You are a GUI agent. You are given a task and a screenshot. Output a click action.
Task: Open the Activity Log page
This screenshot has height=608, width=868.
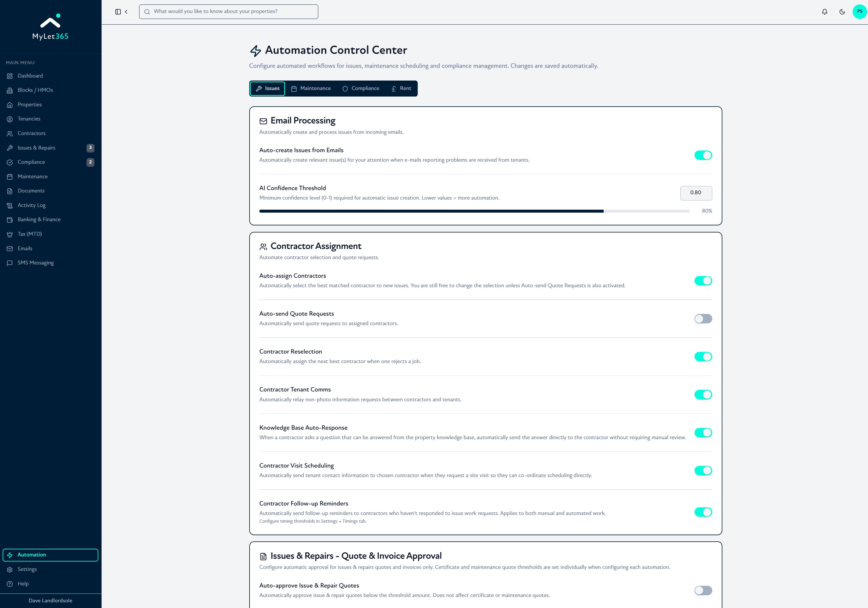tap(50, 205)
